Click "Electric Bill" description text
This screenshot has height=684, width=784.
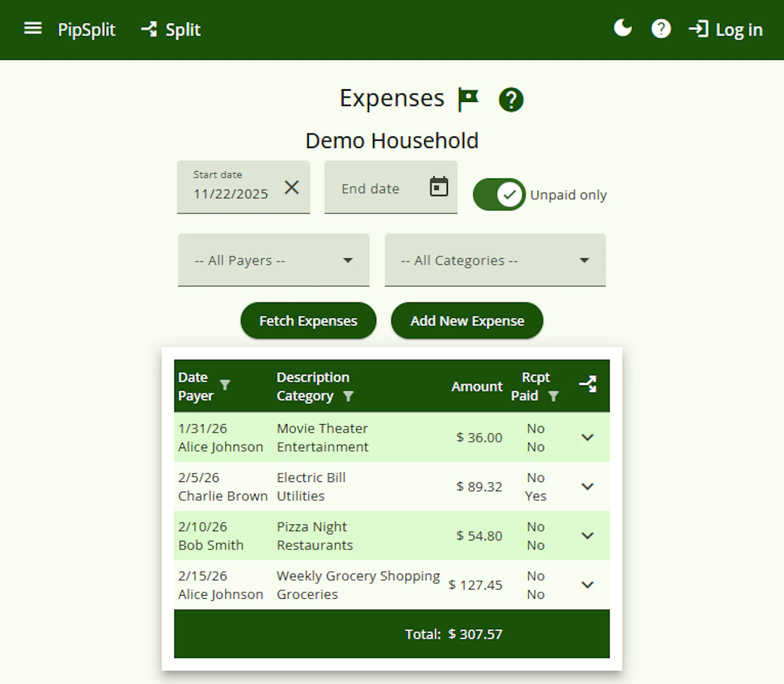pyautogui.click(x=311, y=477)
